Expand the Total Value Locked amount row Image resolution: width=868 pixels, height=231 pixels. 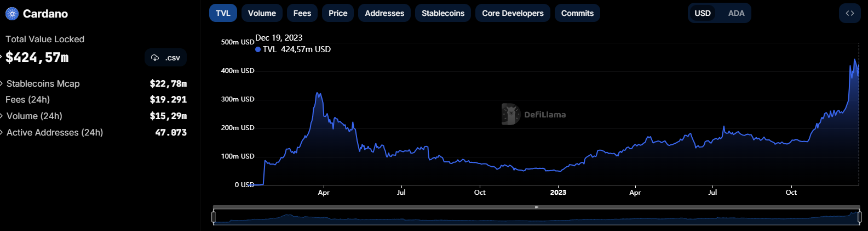[2, 58]
